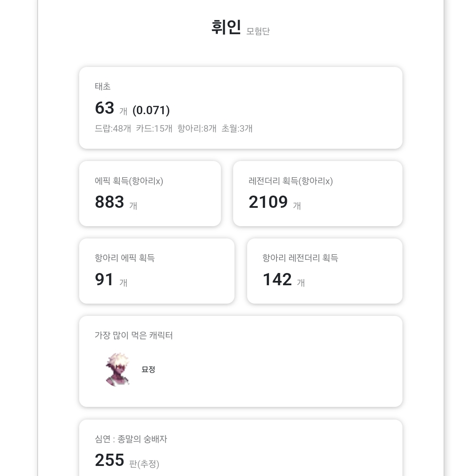
Task: Click the 태초 card heading
Action: [x=103, y=87]
